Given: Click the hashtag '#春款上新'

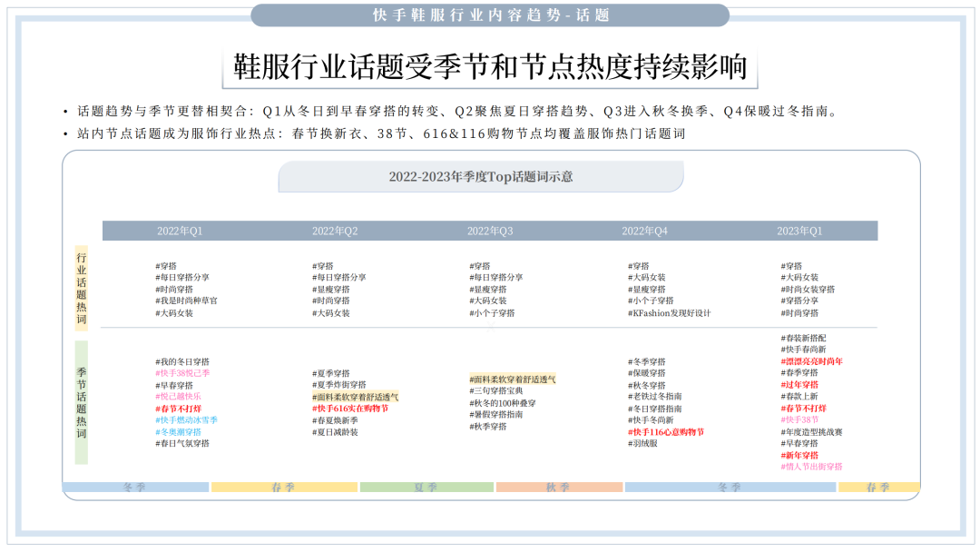Looking at the screenshot, I should tap(799, 397).
